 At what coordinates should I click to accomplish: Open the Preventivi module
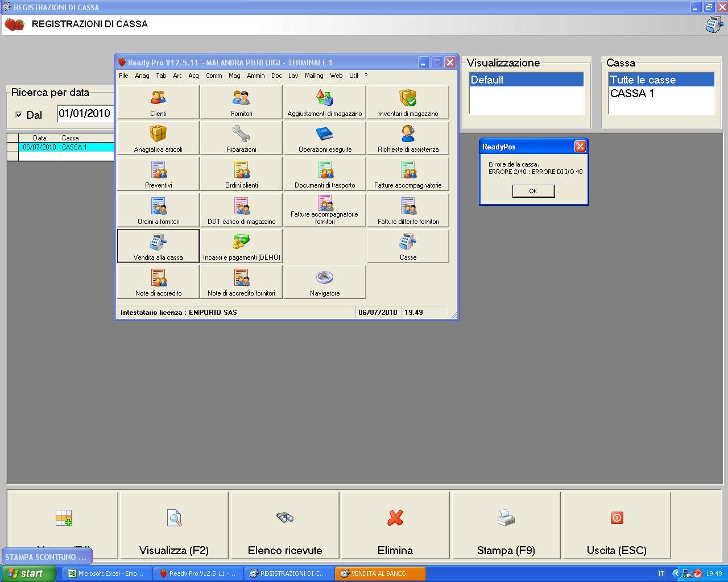point(158,173)
